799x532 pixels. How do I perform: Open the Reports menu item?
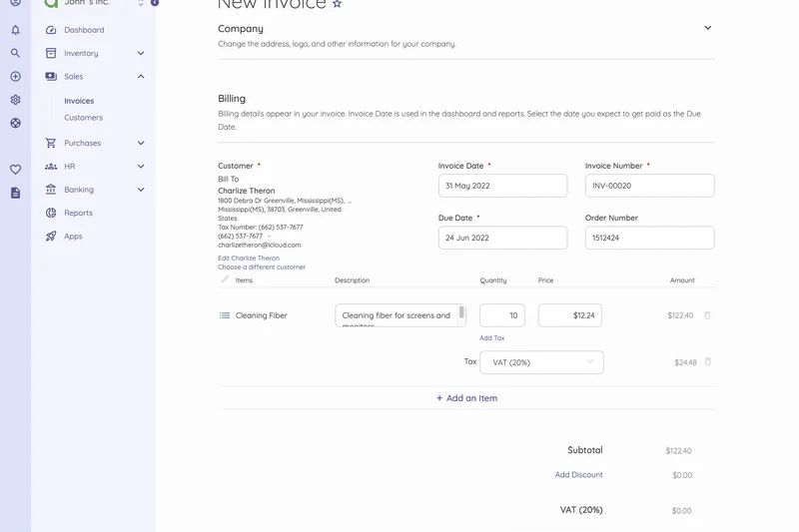coord(78,213)
